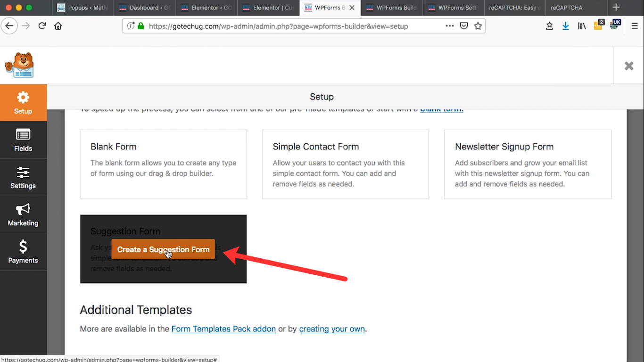Click the bookmarks menu star-tray icon
The height and width of the screenshot is (362, 644).
[x=549, y=26]
